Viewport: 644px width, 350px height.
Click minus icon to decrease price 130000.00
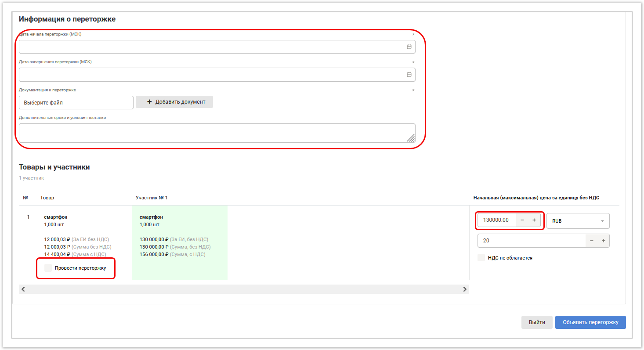522,220
